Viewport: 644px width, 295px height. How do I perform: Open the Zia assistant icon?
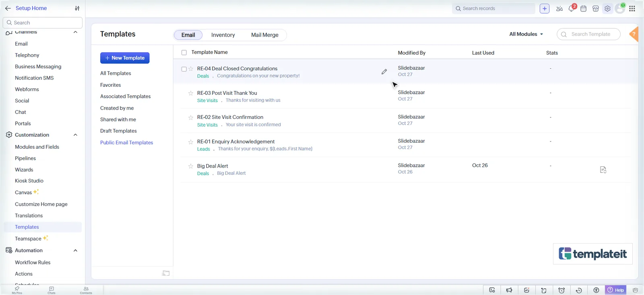click(x=559, y=8)
